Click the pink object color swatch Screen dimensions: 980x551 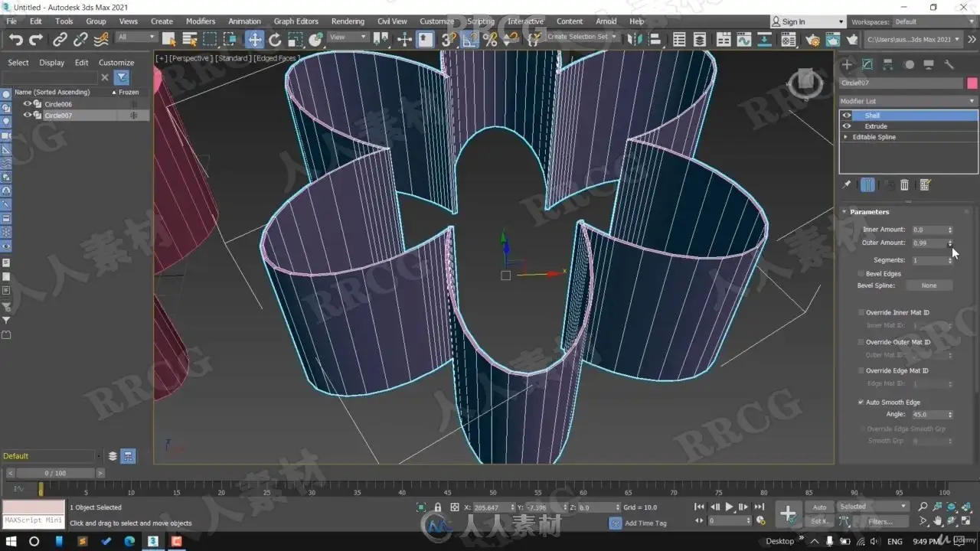972,83
